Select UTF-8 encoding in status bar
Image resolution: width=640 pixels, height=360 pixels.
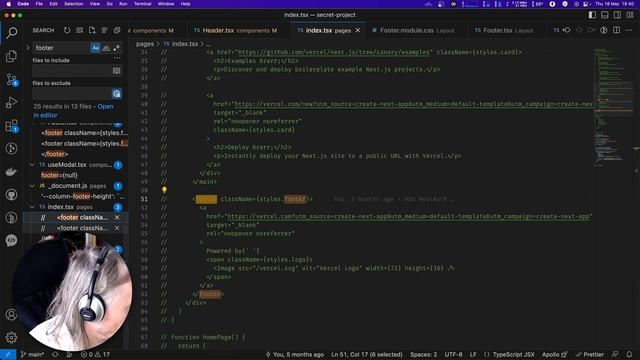pos(453,354)
